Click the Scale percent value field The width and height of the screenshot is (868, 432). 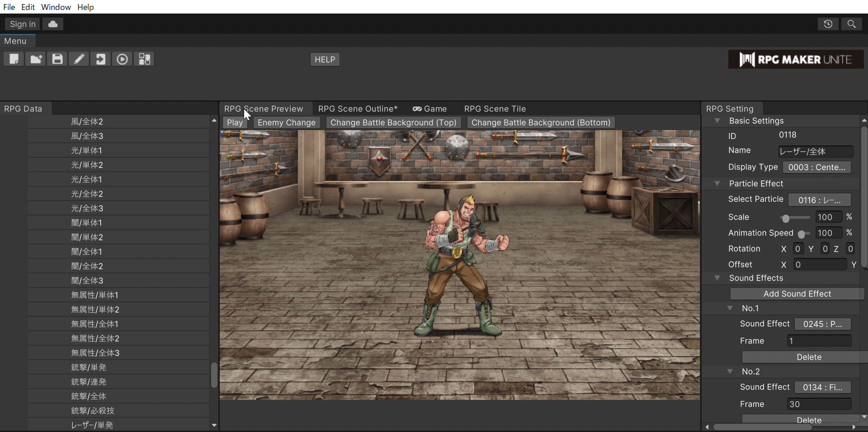829,217
